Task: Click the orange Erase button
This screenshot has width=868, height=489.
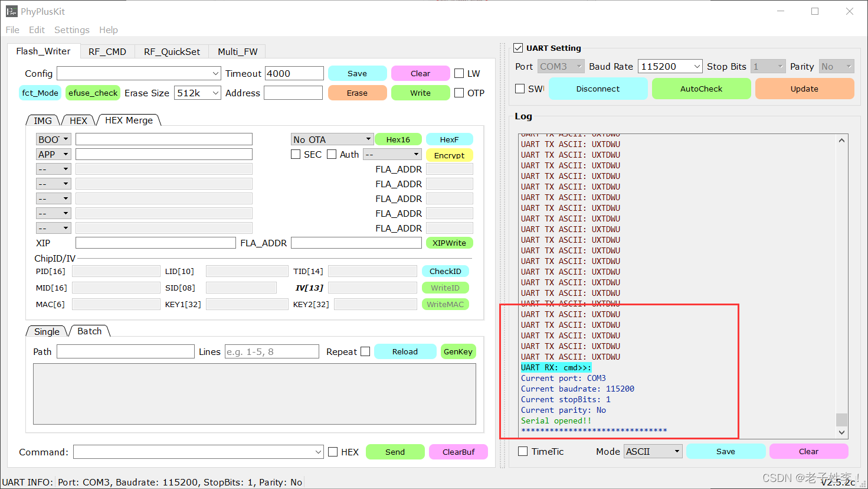Action: click(357, 93)
